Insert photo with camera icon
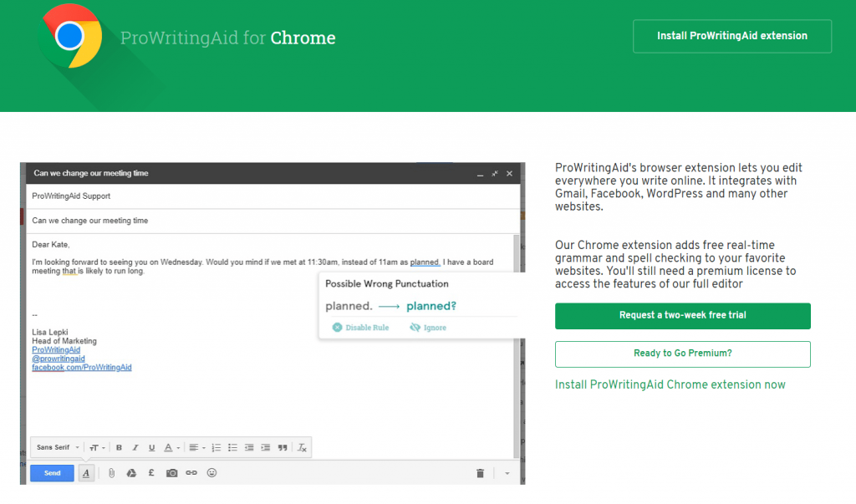Screen dimensions: 856x504 pyautogui.click(x=171, y=473)
